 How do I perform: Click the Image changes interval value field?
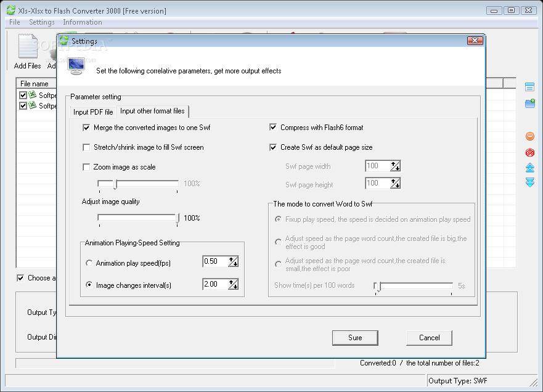(215, 284)
